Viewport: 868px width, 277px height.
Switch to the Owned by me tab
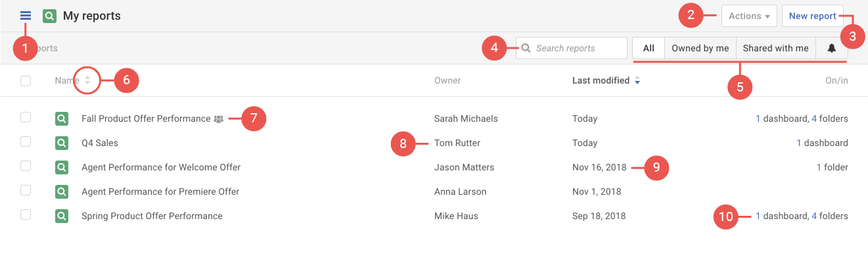click(700, 48)
